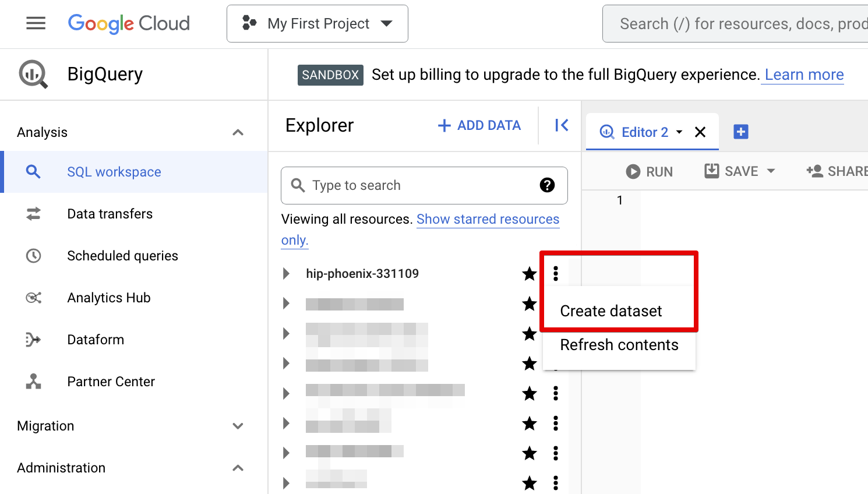
Task: Toggle star for hip-phoenix-331109
Action: 530,273
